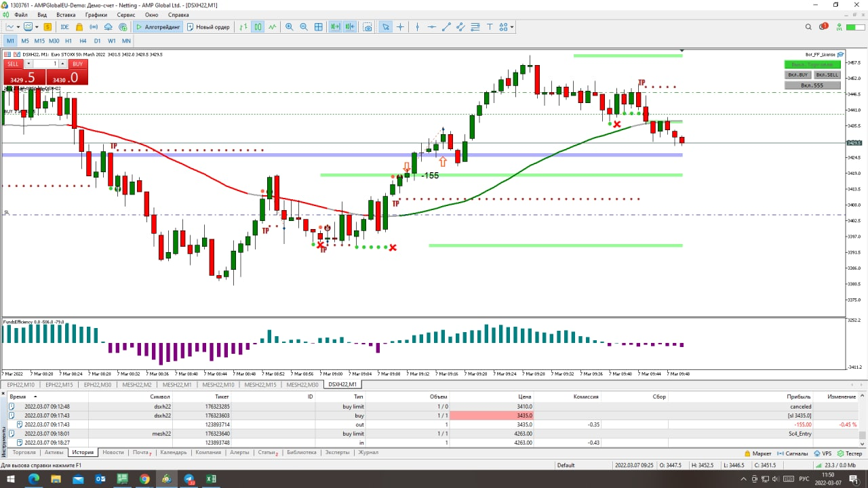The height and width of the screenshot is (488, 868).
Task: Select the cursor arrow tool
Action: tap(386, 27)
